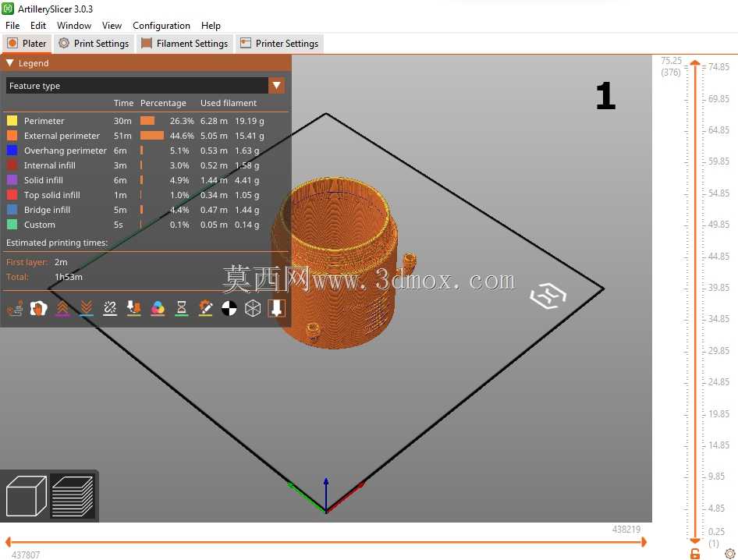Toggle deretractions downward chevrons icon
The image size is (738, 560).
[86, 309]
